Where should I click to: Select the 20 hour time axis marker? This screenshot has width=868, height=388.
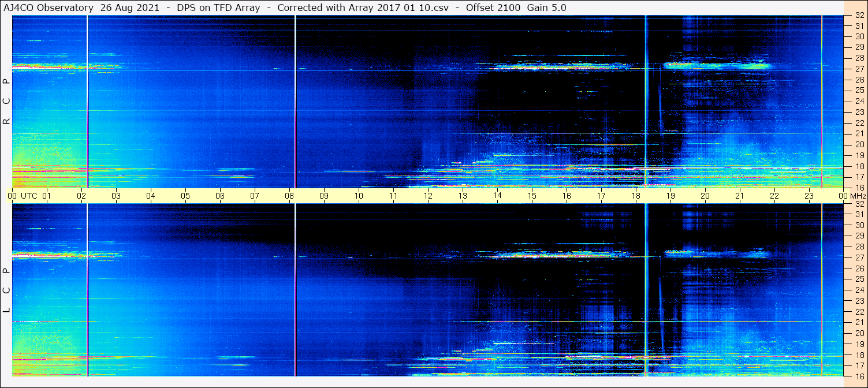click(x=705, y=196)
